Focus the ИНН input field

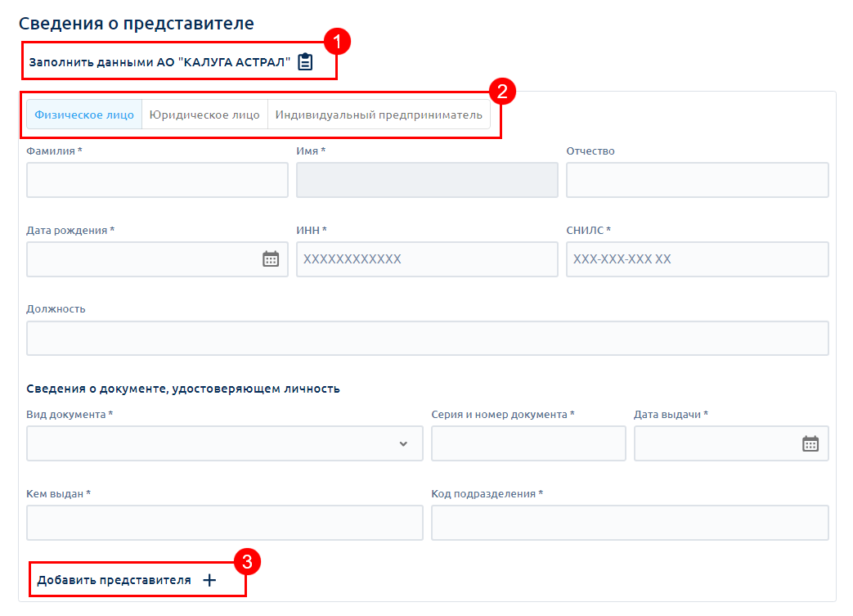coord(427,259)
